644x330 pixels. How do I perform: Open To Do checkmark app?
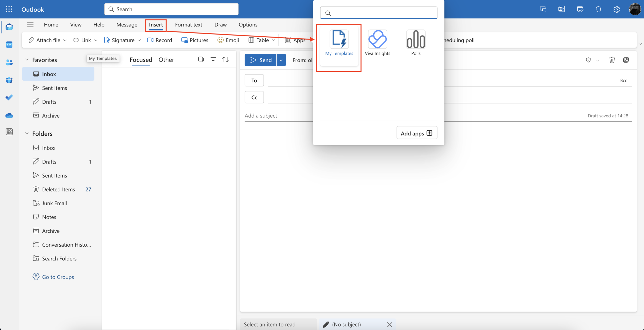(x=9, y=97)
